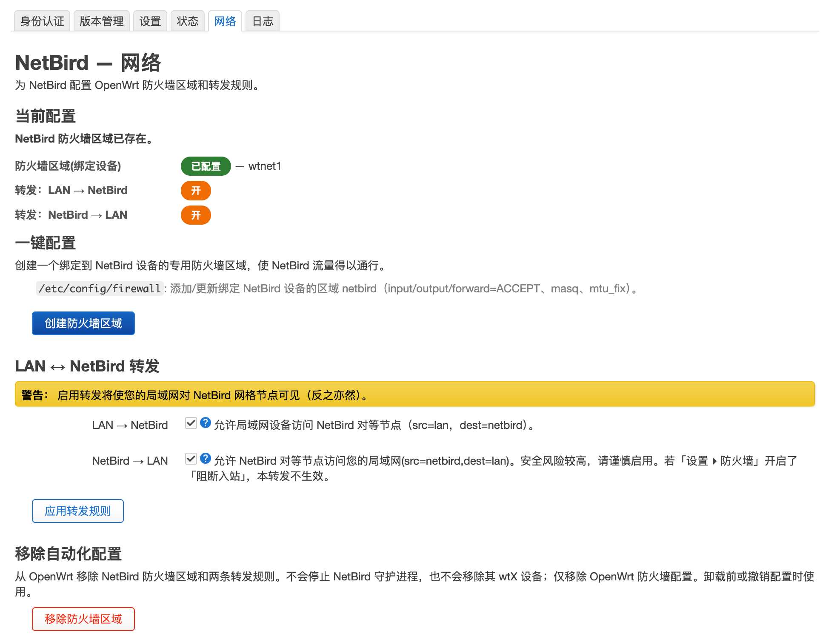This screenshot has width=840, height=634.
Task: Click the wtnet1 device name
Action: tap(265, 166)
